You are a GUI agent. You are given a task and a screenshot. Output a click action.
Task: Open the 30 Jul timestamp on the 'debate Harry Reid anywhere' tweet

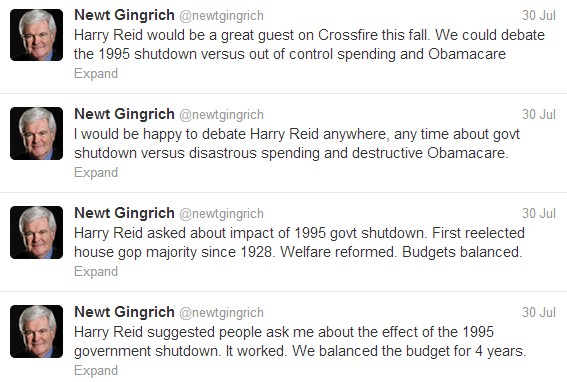(x=539, y=114)
